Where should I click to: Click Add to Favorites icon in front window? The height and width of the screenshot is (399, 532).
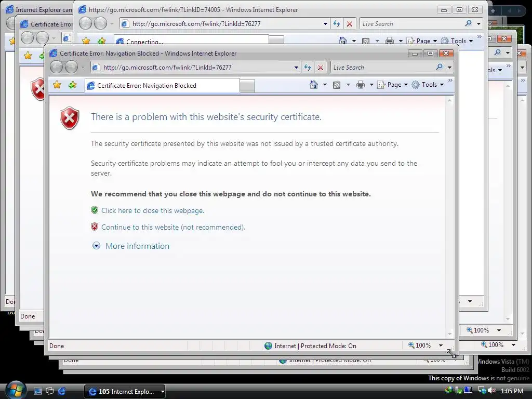click(72, 85)
